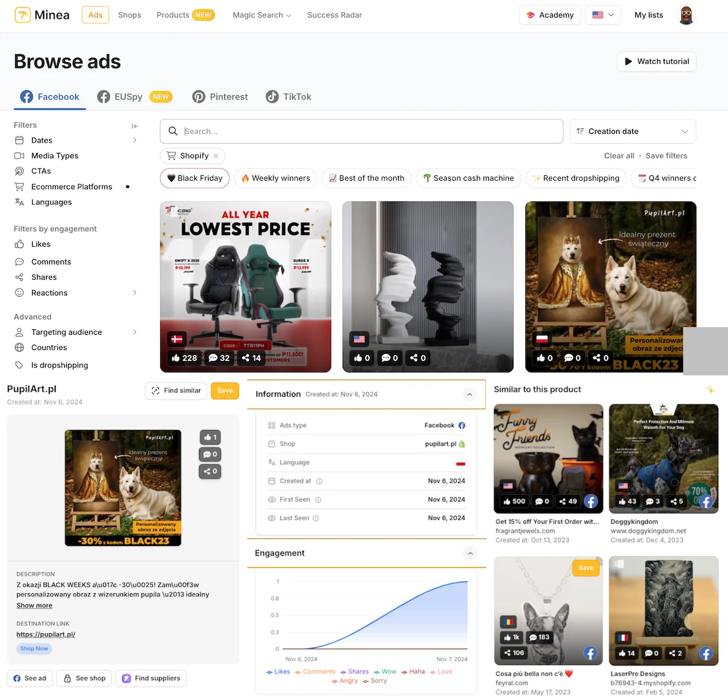Image resolution: width=728 pixels, height=700 pixels.
Task: Toggle the Haha series in chart legend
Action: [413, 671]
